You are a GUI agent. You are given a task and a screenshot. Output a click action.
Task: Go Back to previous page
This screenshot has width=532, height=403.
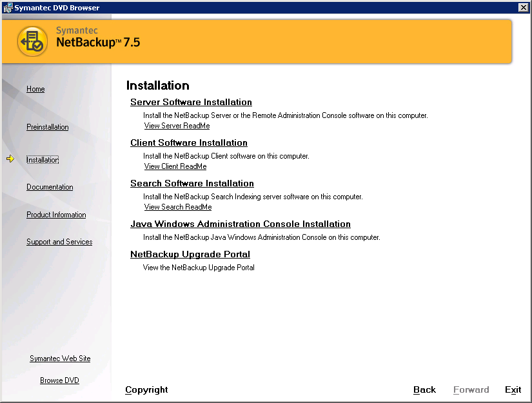(424, 389)
